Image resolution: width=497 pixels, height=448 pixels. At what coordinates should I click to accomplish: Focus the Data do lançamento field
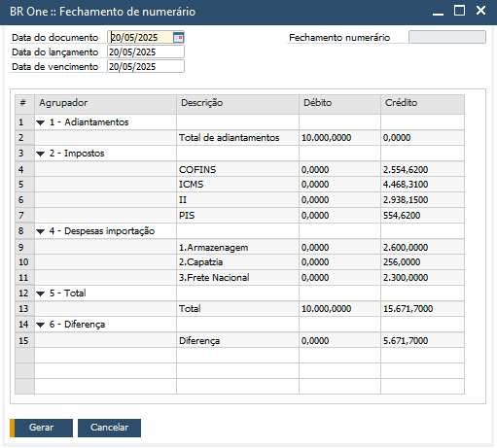click(146, 52)
